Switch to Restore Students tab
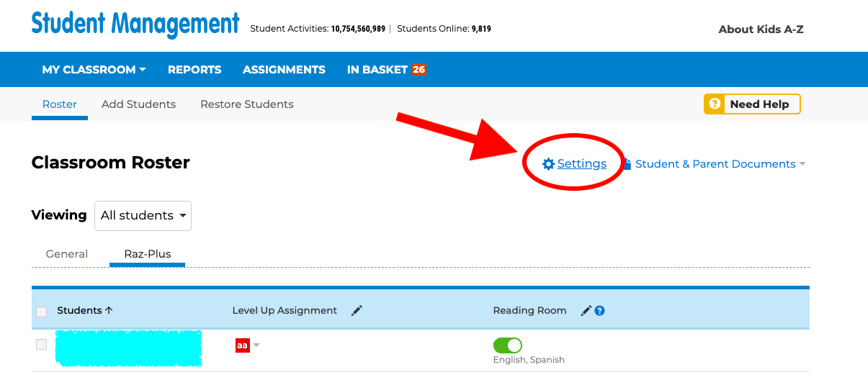This screenshot has height=380, width=868. tap(247, 104)
